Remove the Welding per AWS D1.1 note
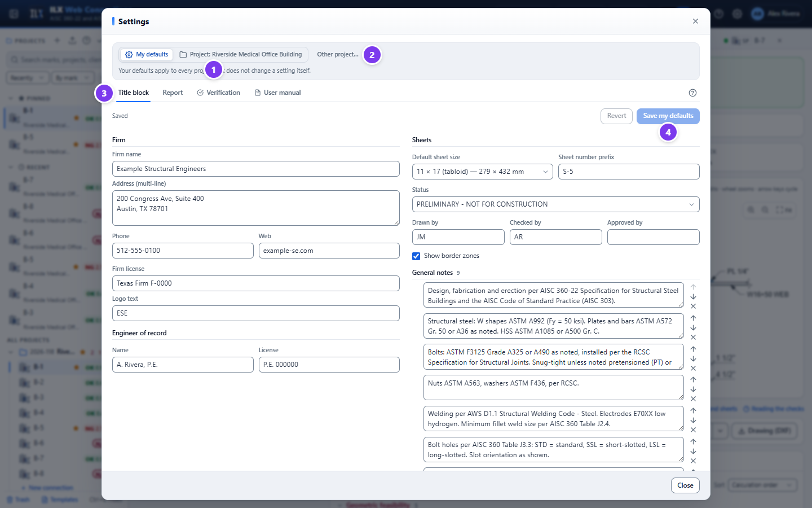812x508 pixels. point(693,430)
